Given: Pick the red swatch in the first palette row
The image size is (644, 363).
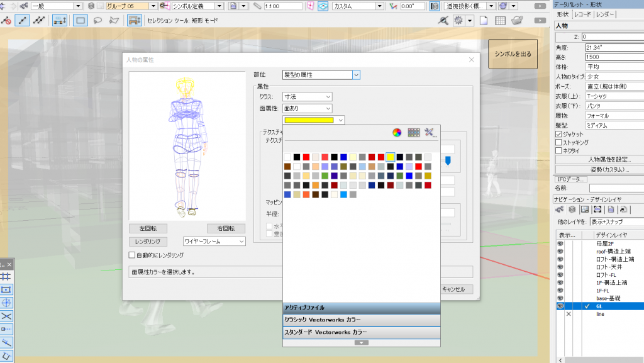Looking at the screenshot, I should tap(306, 157).
